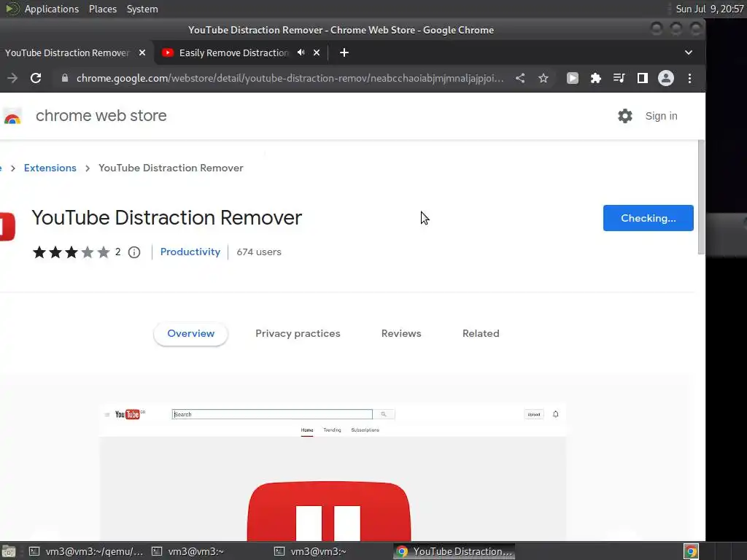Image resolution: width=747 pixels, height=560 pixels.
Task: Switch to the Reviews tab
Action: point(401,333)
